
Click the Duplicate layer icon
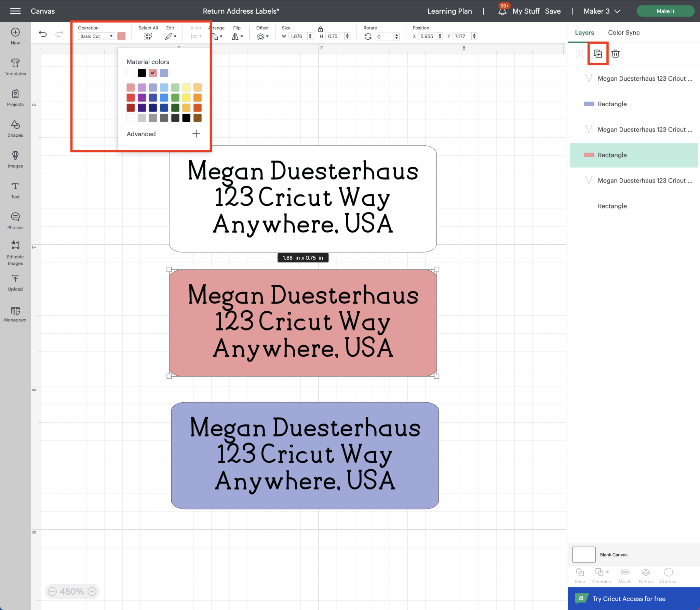597,54
